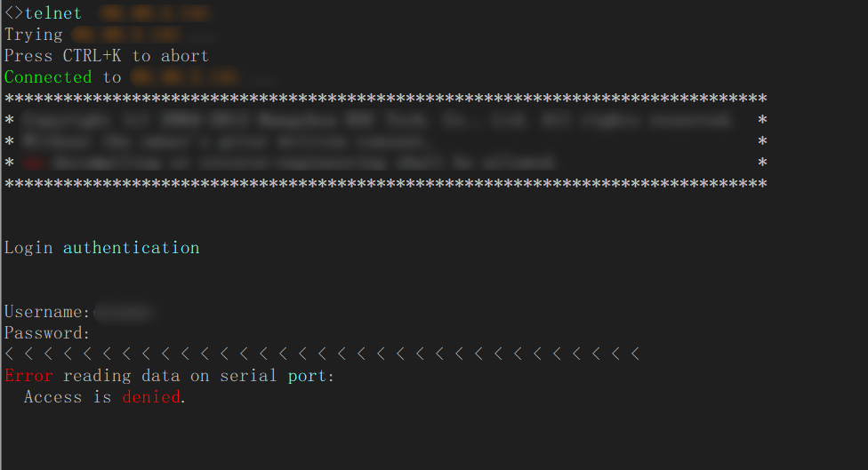
Task: Click the red Error word
Action: point(28,376)
